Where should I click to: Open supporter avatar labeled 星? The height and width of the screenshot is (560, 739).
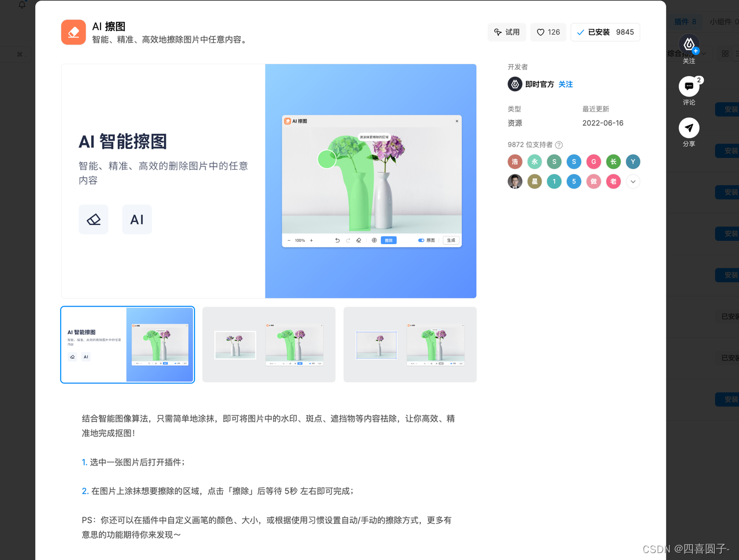535,181
